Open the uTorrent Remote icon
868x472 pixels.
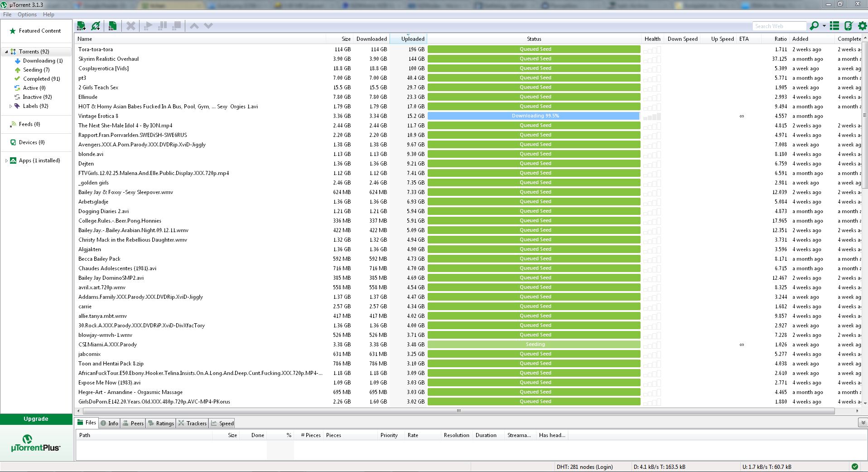click(x=849, y=26)
